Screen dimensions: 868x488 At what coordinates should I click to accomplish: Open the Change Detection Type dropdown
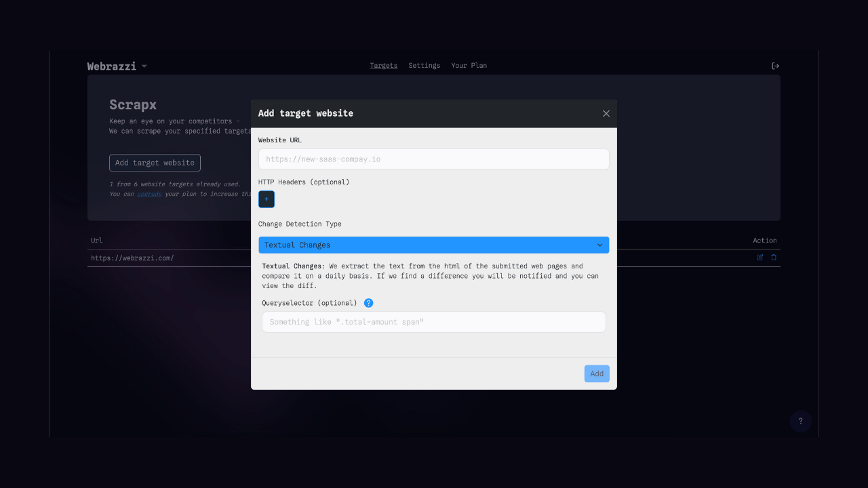click(x=433, y=245)
